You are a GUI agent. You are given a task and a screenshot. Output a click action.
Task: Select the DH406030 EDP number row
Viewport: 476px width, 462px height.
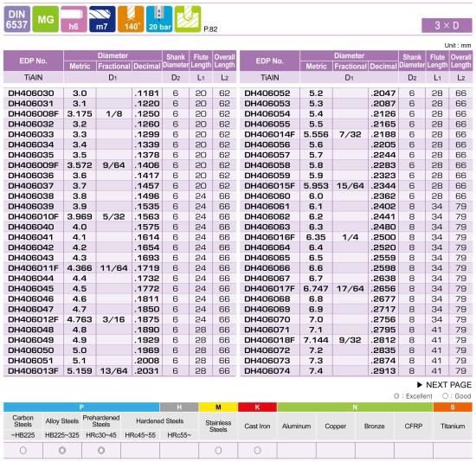point(120,93)
